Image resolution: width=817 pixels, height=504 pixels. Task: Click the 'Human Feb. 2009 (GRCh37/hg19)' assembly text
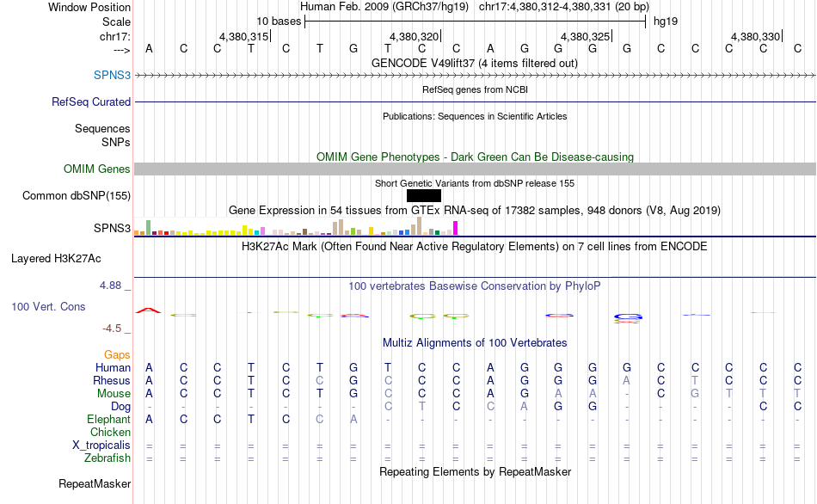click(384, 7)
